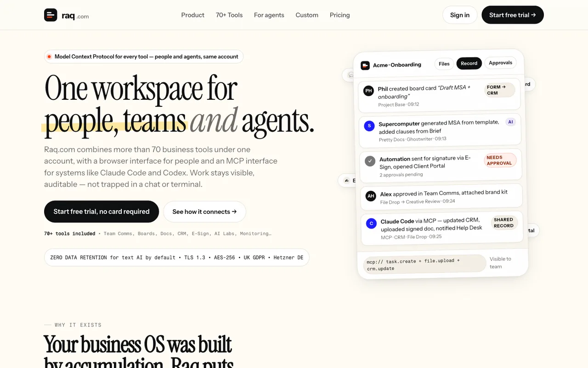Click the Acme · Onboarding title
This screenshot has width=588, height=368.
[397, 65]
